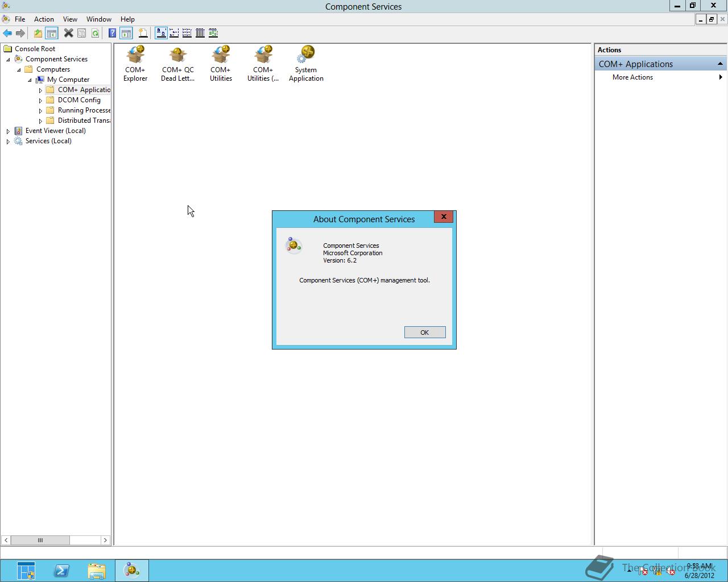The image size is (728, 582).
Task: Click the network warning tray icon
Action: pyautogui.click(x=657, y=571)
